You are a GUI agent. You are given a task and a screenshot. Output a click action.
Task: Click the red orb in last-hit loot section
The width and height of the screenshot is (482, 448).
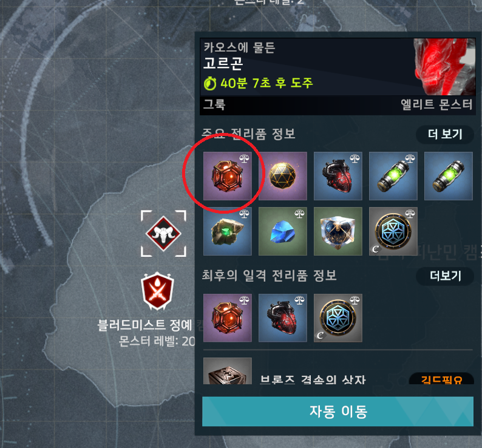[227, 318]
